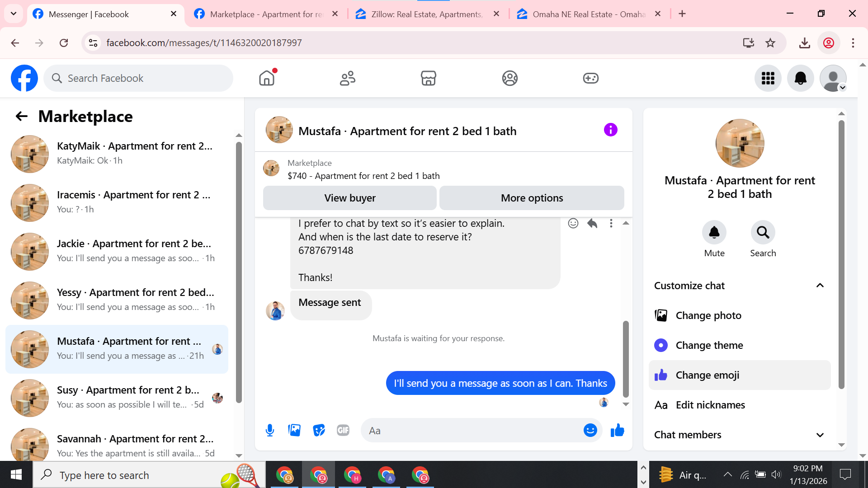868x488 pixels.
Task: Toggle conversation information purple icon
Action: [610, 130]
